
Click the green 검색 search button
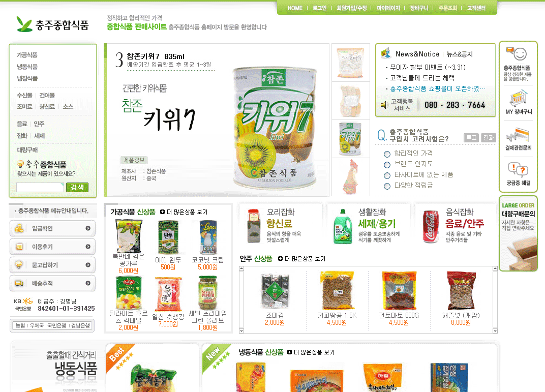tap(77, 187)
